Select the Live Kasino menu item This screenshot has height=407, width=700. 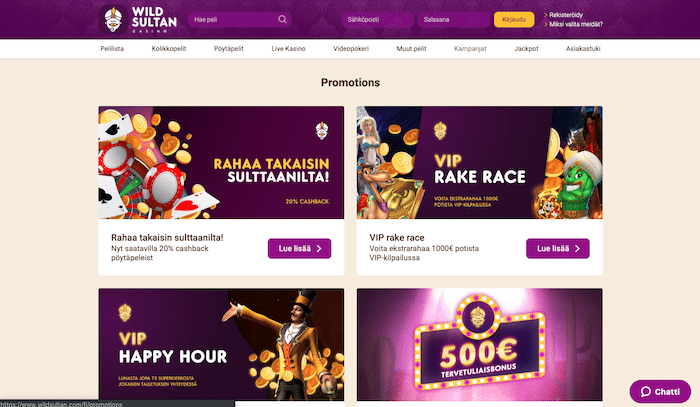[x=288, y=49]
